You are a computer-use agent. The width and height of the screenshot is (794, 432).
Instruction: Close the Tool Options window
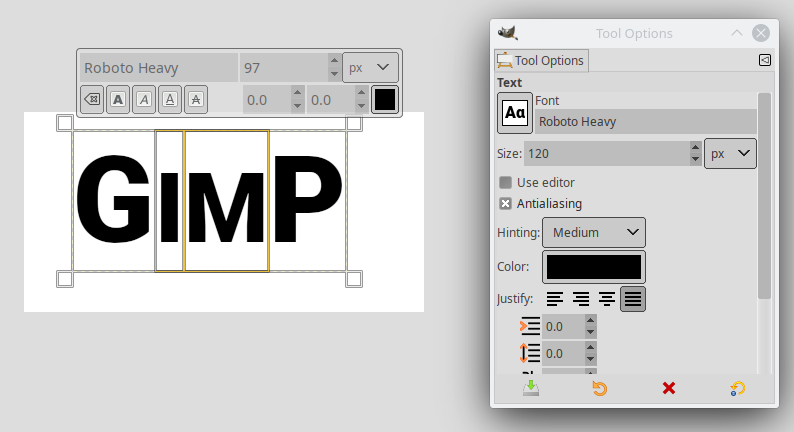coord(761,33)
